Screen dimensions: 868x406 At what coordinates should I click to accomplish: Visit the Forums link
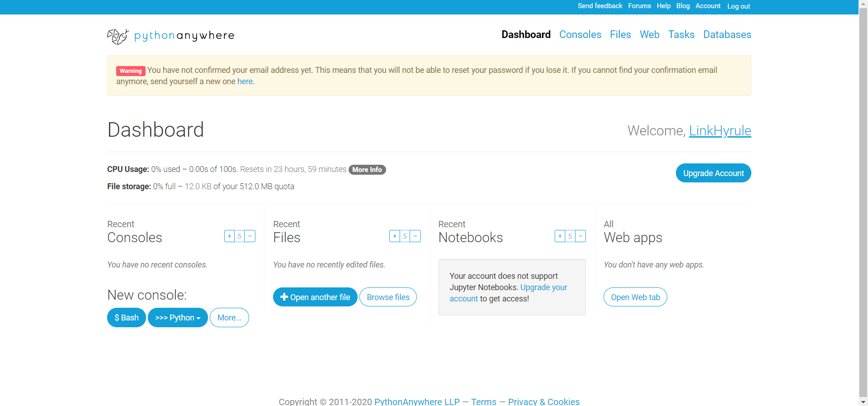(640, 6)
